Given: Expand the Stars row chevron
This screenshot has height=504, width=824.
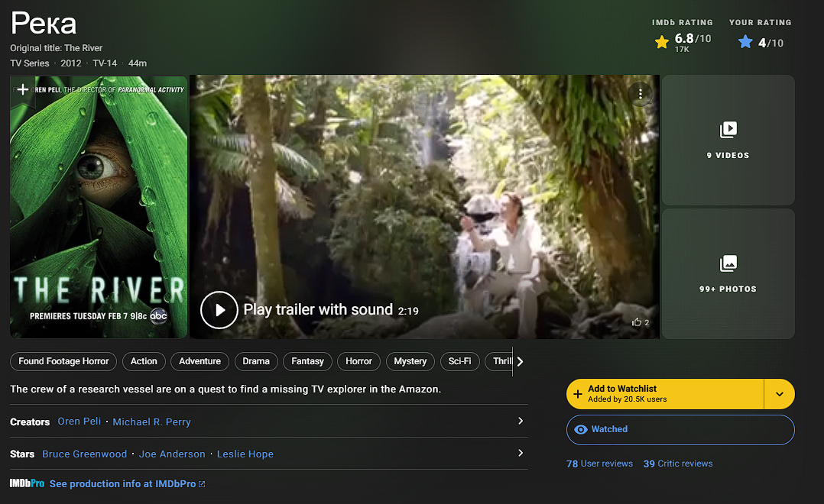Looking at the screenshot, I should (x=521, y=453).
